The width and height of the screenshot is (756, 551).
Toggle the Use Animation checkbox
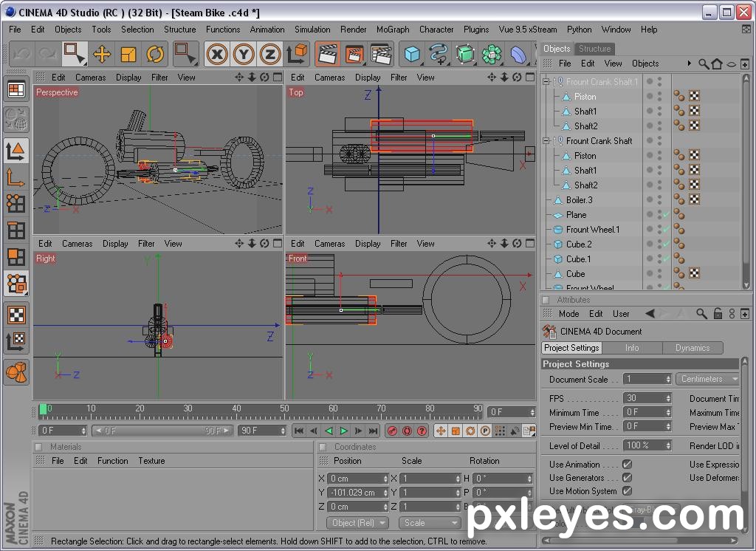pos(627,464)
